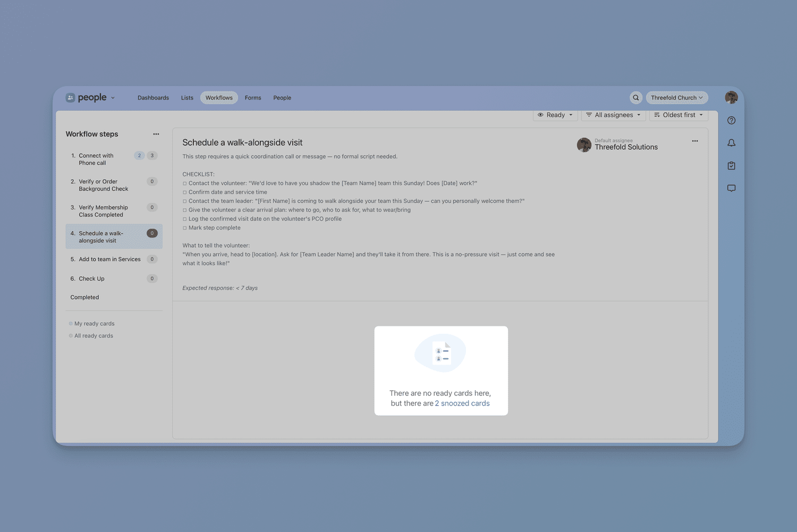This screenshot has width=797, height=532.
Task: Open Workflow steps more options menu
Action: click(156, 134)
